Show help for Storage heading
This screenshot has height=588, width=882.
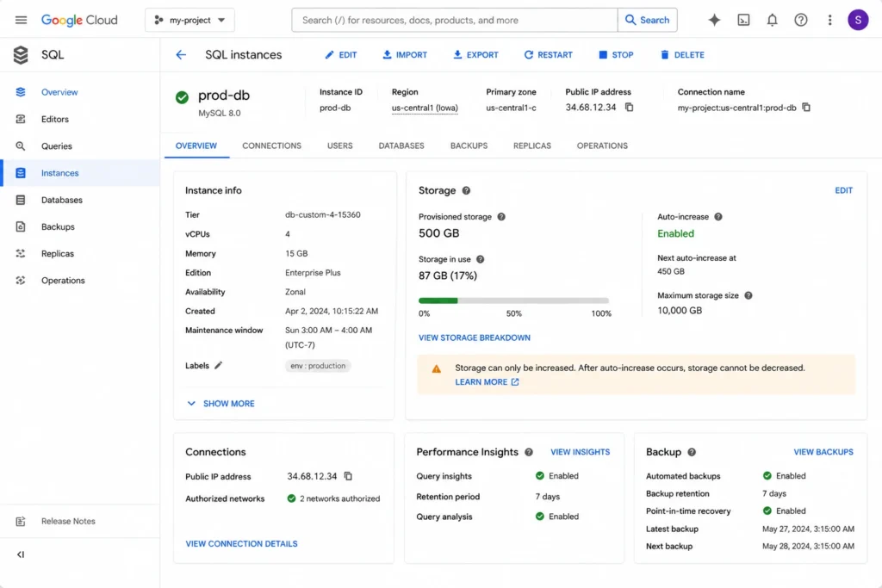(466, 190)
